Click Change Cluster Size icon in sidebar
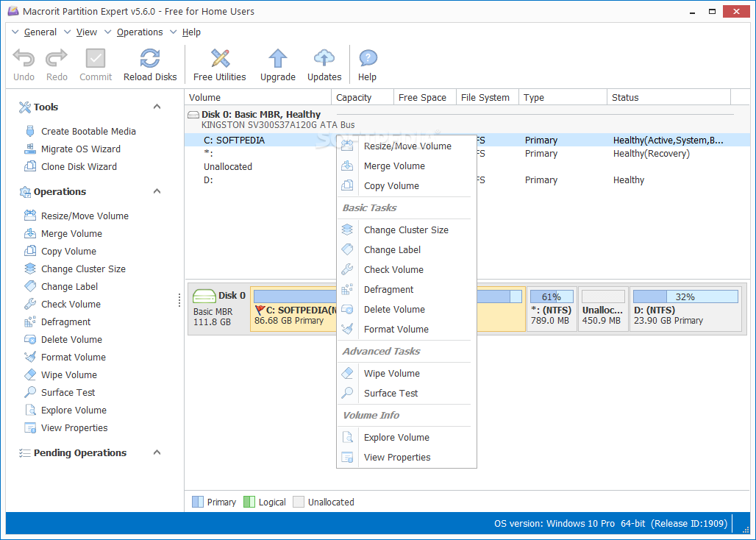 coord(30,269)
